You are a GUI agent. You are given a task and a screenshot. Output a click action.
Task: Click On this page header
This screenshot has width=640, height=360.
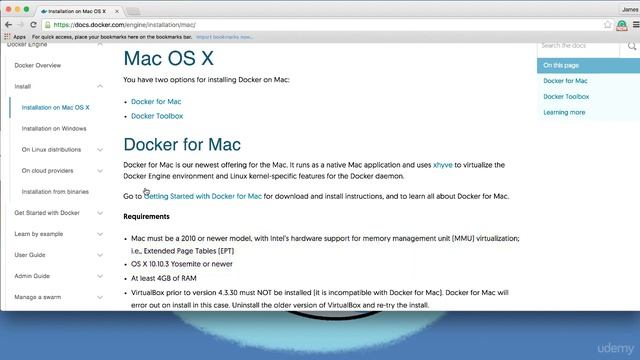coord(588,66)
